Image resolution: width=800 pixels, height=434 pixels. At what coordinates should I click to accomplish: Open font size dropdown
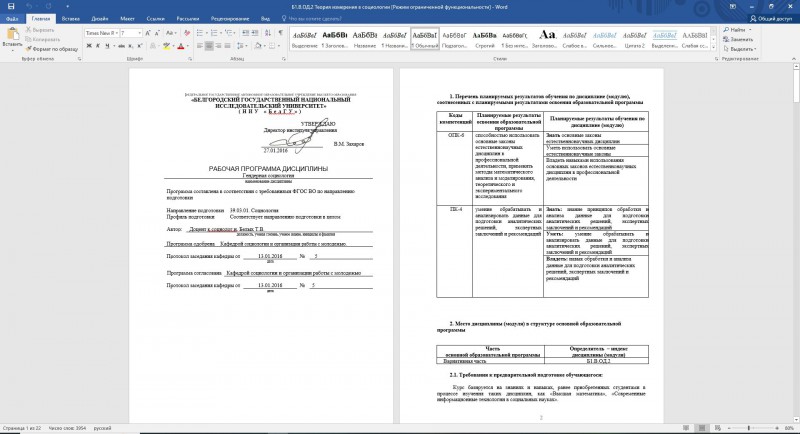coord(139,33)
